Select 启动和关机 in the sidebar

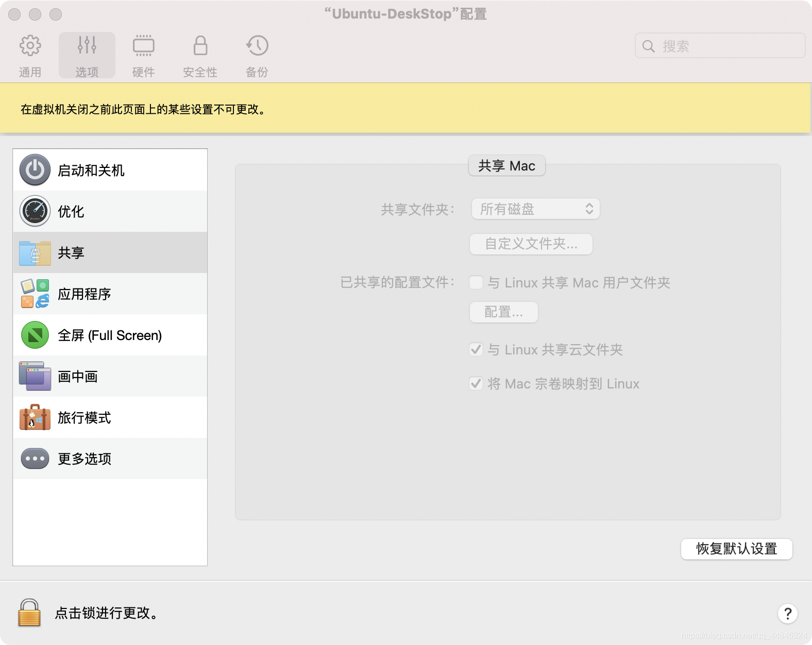click(x=110, y=170)
